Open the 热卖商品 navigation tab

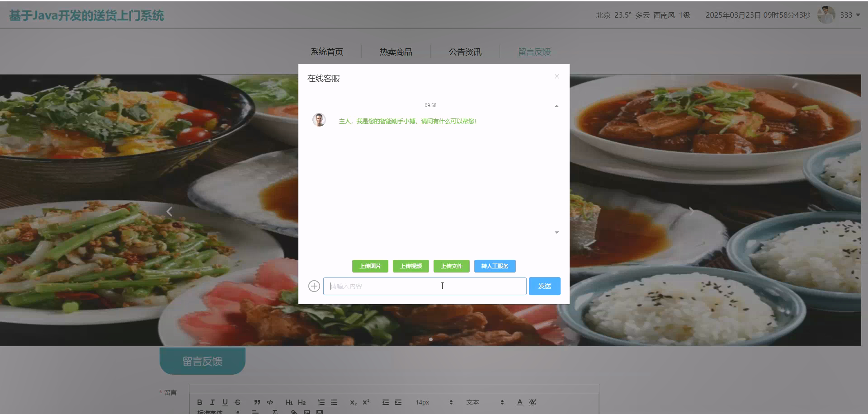(x=396, y=52)
